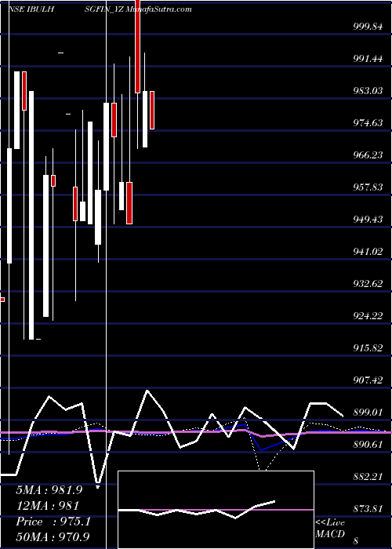This screenshot has height=549, width=392.
Task: Click the 957.83 price axis label
Action: click(368, 187)
